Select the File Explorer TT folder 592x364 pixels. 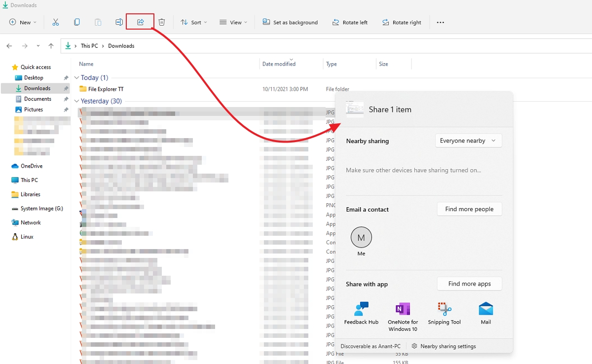[x=101, y=89]
